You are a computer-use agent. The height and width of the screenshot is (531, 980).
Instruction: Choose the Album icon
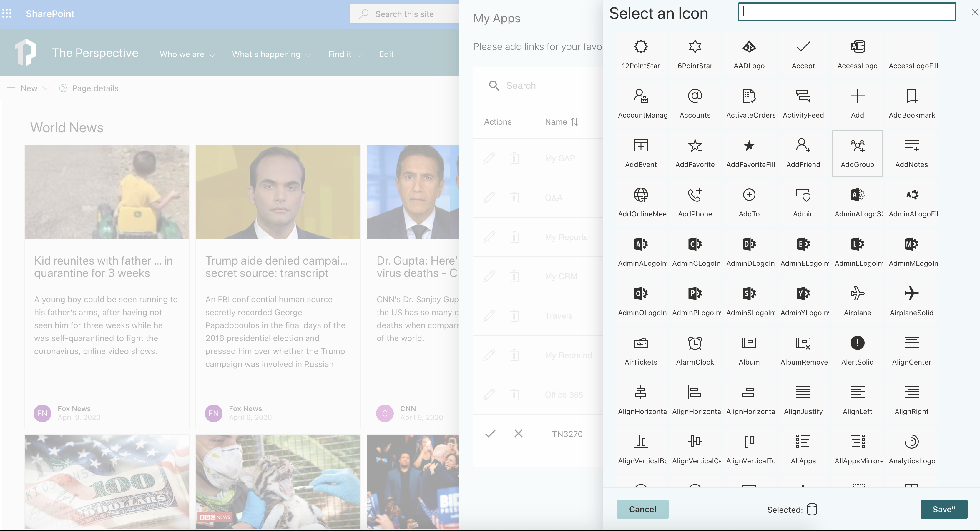point(749,351)
